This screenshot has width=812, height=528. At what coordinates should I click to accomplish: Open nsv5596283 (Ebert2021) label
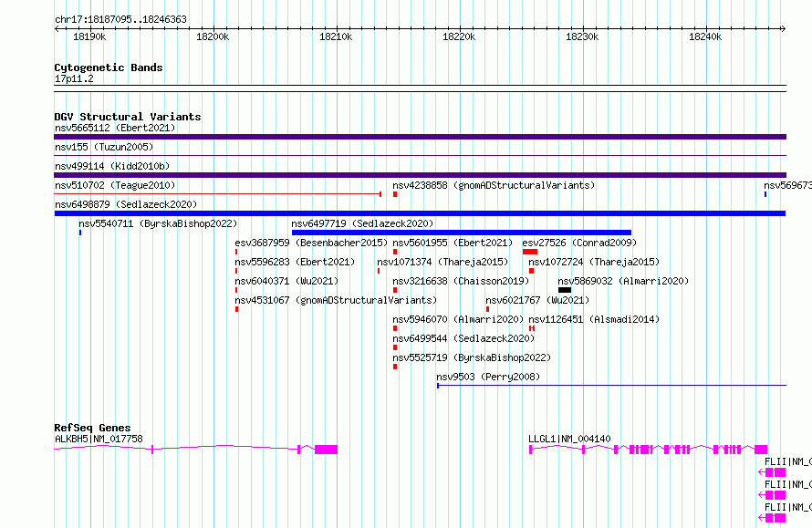[x=296, y=262]
